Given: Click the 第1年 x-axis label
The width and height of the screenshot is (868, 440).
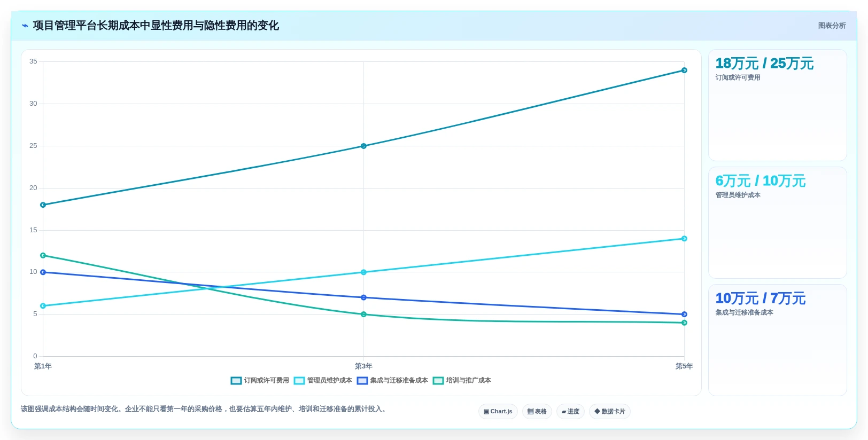Looking at the screenshot, I should click(43, 366).
